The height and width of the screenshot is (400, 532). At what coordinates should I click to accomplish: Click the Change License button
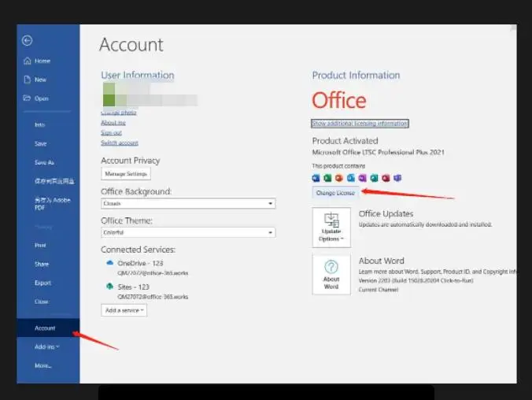point(335,193)
